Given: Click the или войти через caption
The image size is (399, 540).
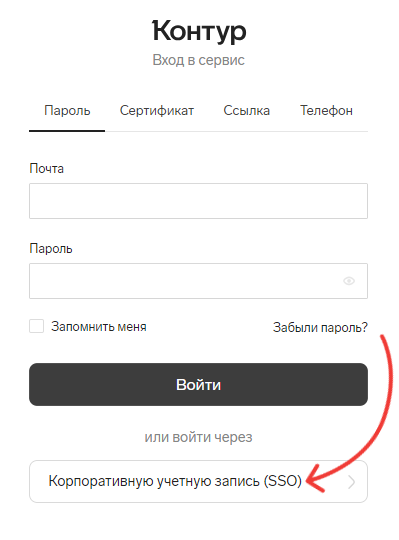Looking at the screenshot, I should pos(198,437).
